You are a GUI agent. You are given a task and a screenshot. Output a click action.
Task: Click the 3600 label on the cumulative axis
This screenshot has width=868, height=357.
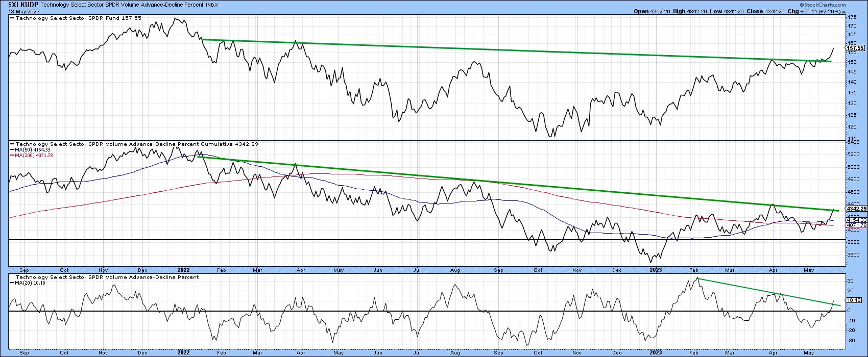tap(853, 255)
